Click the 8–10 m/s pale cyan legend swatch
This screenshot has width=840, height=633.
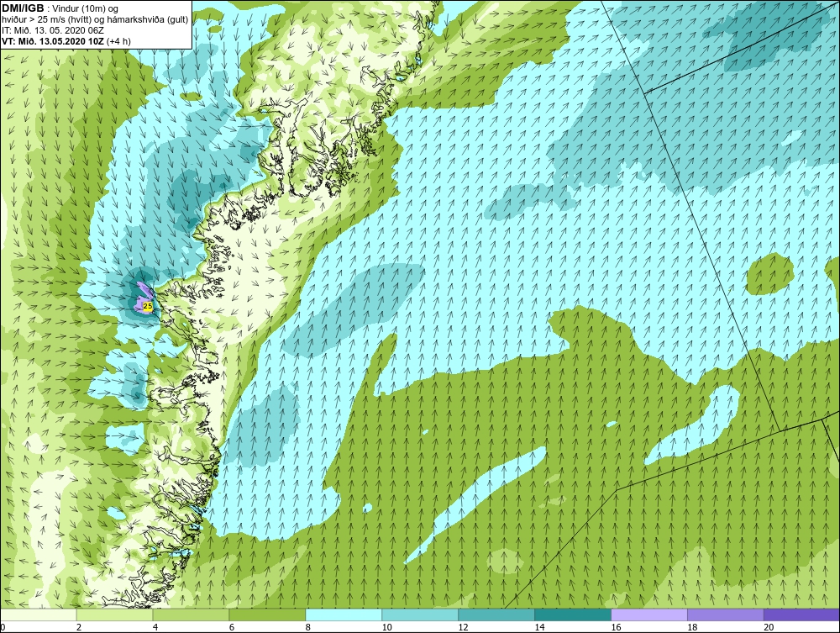(344, 615)
